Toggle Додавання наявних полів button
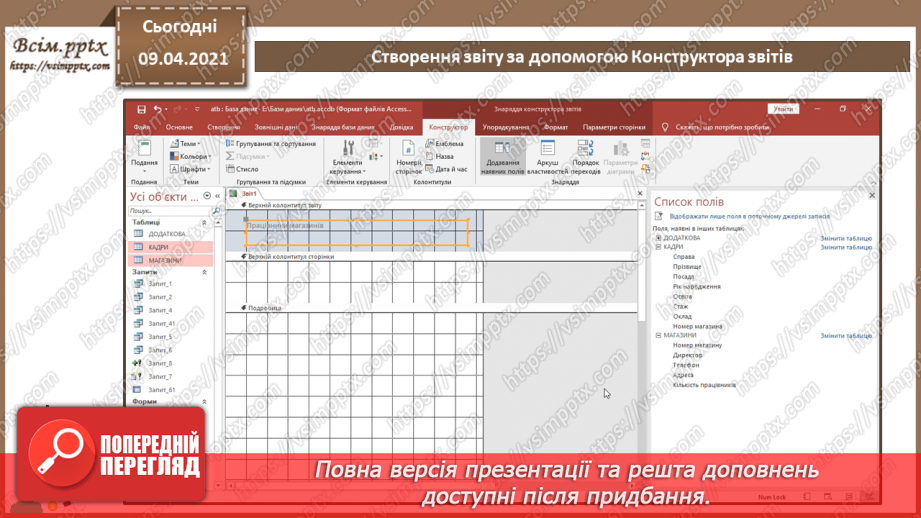 [502, 156]
